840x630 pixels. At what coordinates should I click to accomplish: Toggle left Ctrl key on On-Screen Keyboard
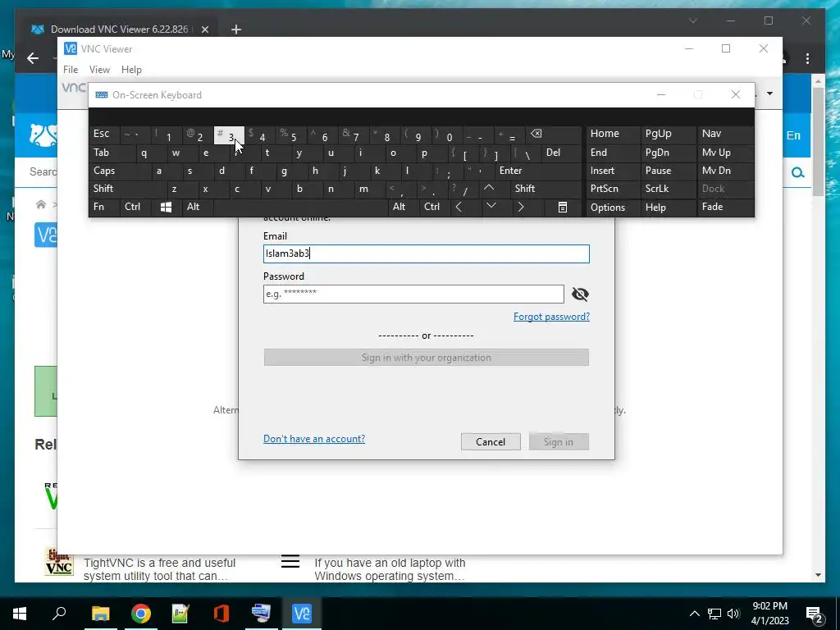click(x=136, y=208)
